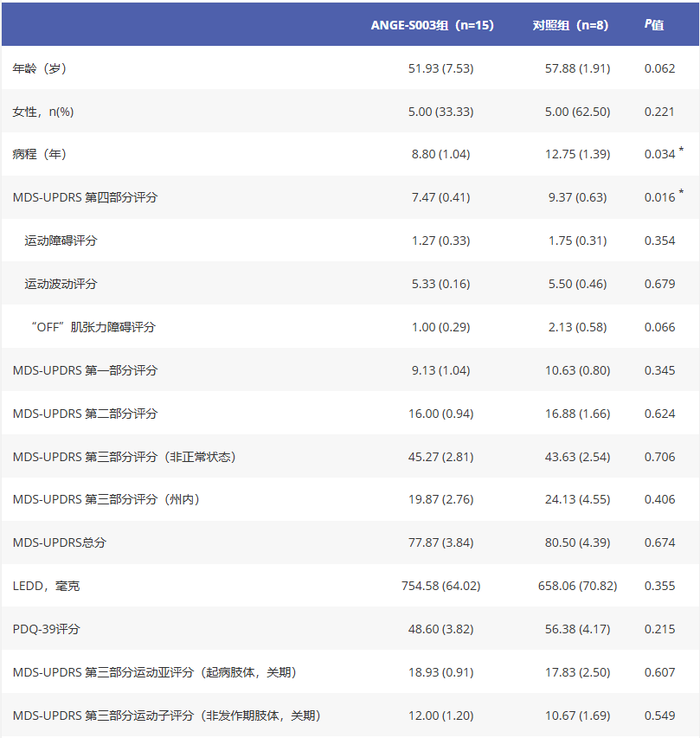
Task: Click the P值 column header
Action: pyautogui.click(x=654, y=24)
